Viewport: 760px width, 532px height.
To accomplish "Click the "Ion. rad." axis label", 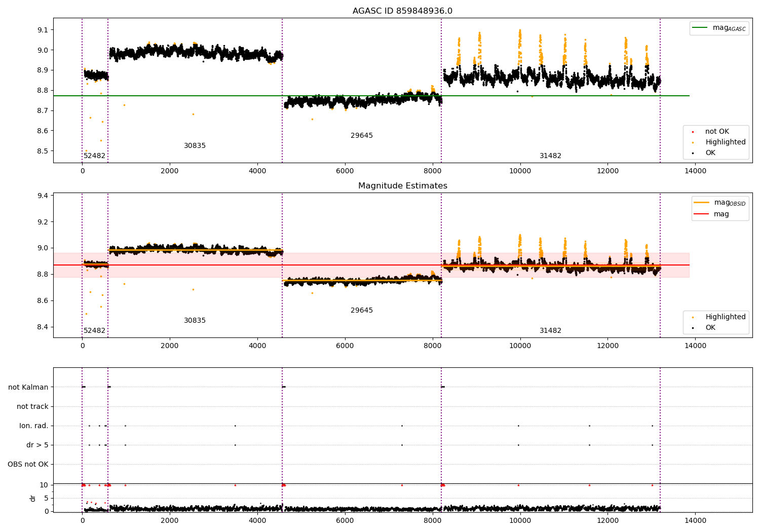I will coord(34,426).
